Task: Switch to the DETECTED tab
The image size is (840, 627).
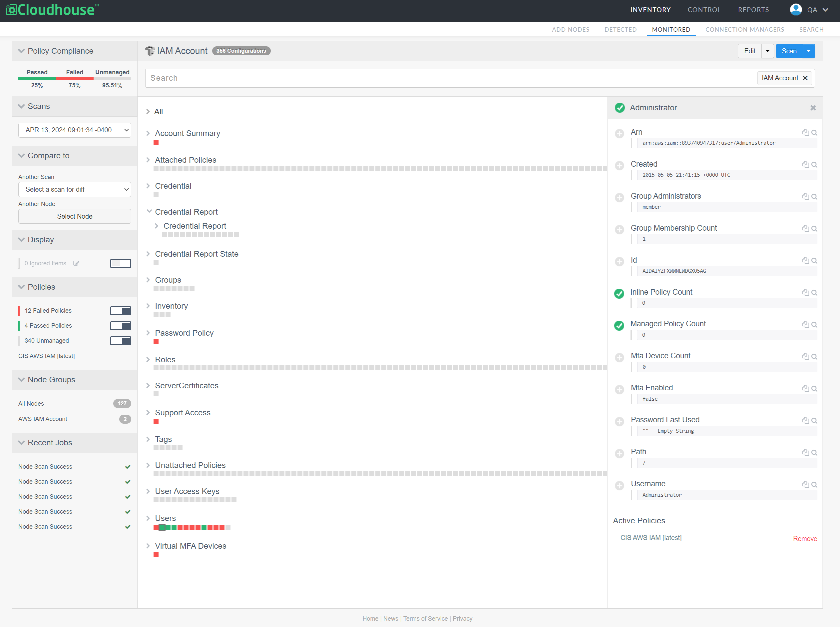Action: point(621,29)
